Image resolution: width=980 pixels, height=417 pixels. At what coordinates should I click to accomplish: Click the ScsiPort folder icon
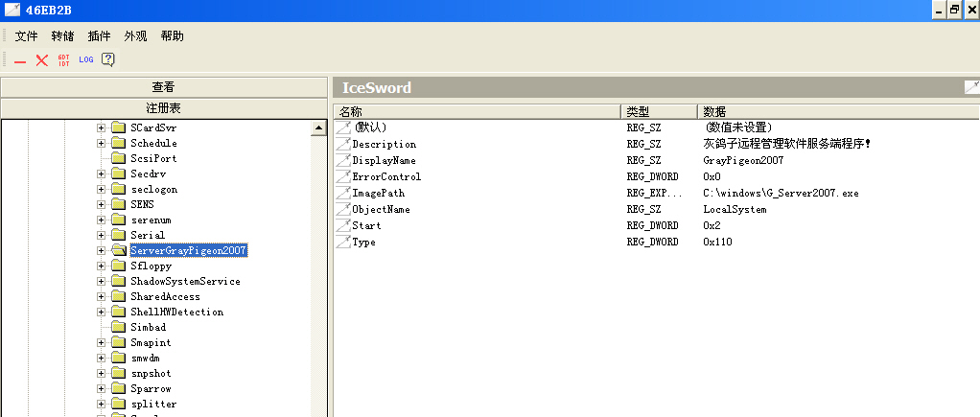click(x=118, y=159)
